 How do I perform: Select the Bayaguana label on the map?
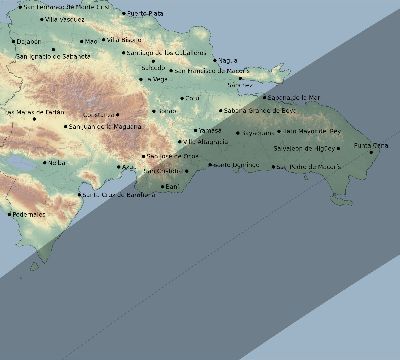tap(258, 133)
